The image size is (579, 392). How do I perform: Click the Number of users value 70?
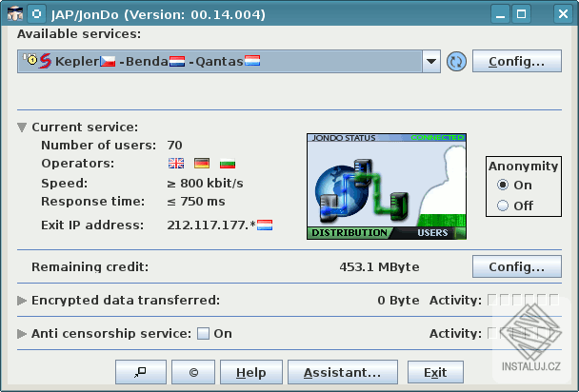click(x=174, y=146)
